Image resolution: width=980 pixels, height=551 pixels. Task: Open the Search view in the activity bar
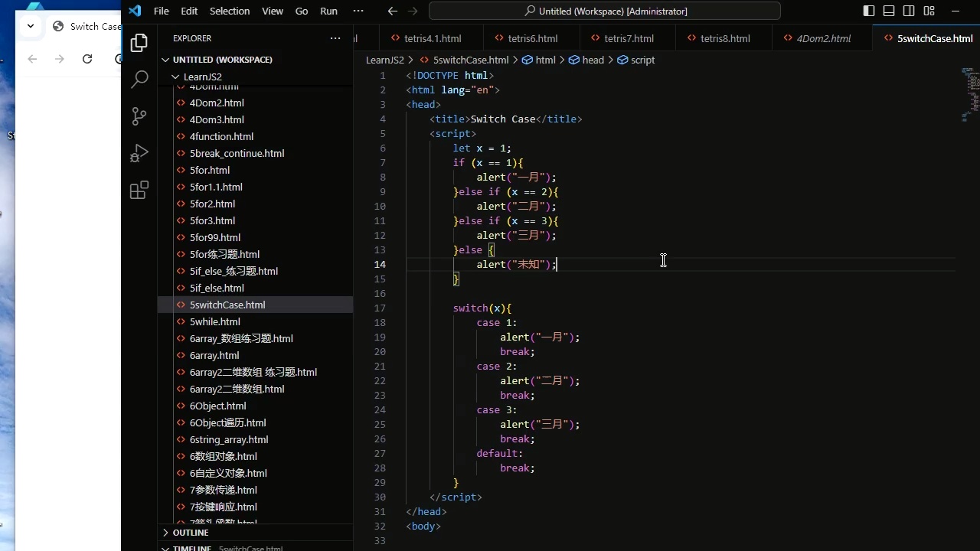coord(139,79)
